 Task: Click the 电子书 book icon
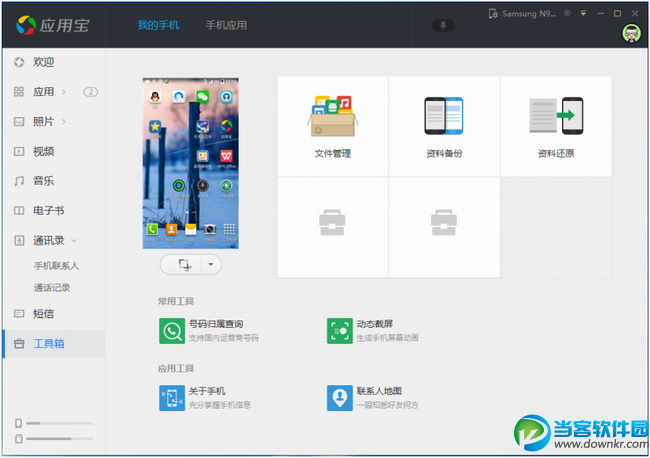tap(19, 211)
